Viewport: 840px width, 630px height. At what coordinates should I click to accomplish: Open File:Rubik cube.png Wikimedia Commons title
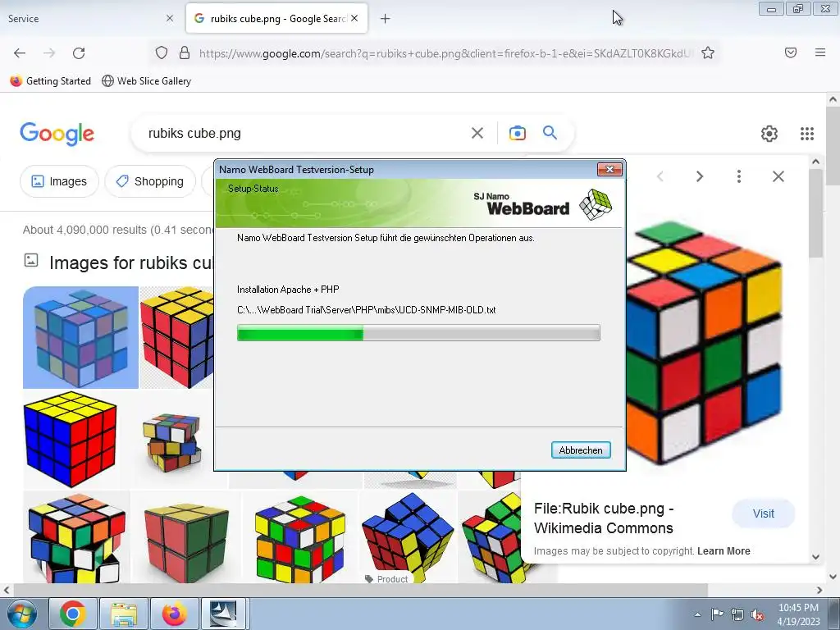[604, 518]
